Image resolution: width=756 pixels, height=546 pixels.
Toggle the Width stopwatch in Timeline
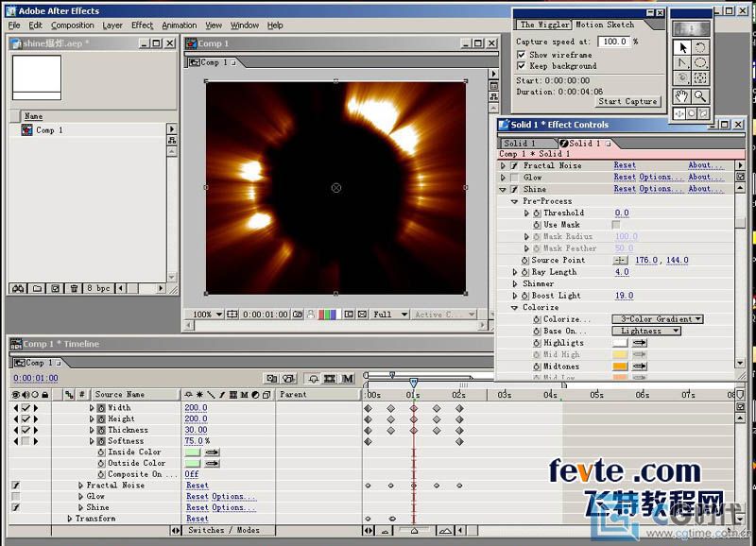tap(101, 408)
